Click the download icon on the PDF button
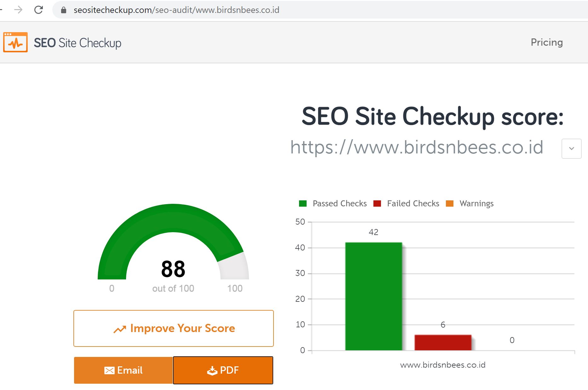Image resolution: width=588 pixels, height=390 pixels. [x=212, y=371]
